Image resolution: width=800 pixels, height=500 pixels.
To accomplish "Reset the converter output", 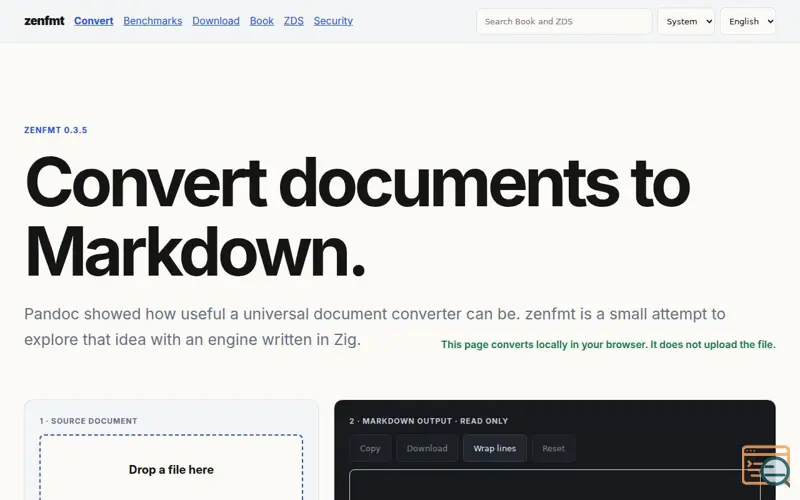I will (554, 448).
